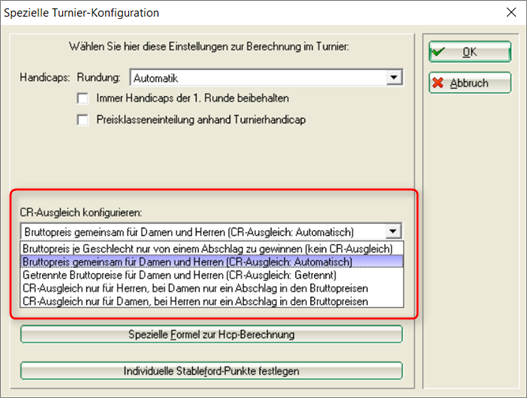Click the Rundung combo box showing Automatik
Image resolution: width=527 pixels, height=398 pixels.
coord(266,78)
